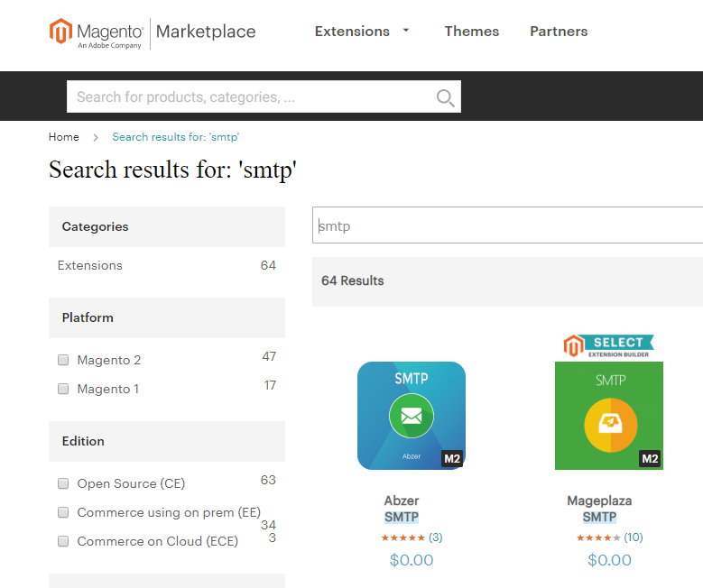703x588 pixels.
Task: Enable the Open Source (CE) filter
Action: [63, 483]
